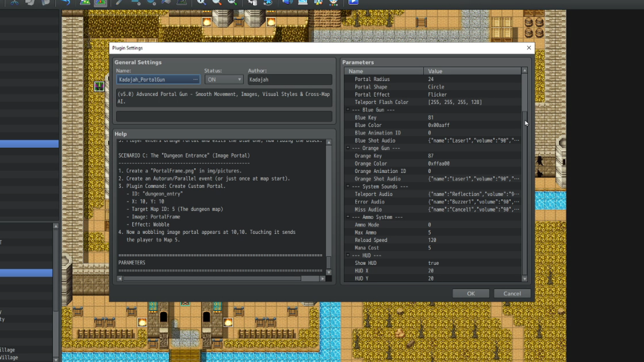Screen dimensions: 644x362
Task: Collapse the Blue Gun parameter group
Action: [x=348, y=110]
